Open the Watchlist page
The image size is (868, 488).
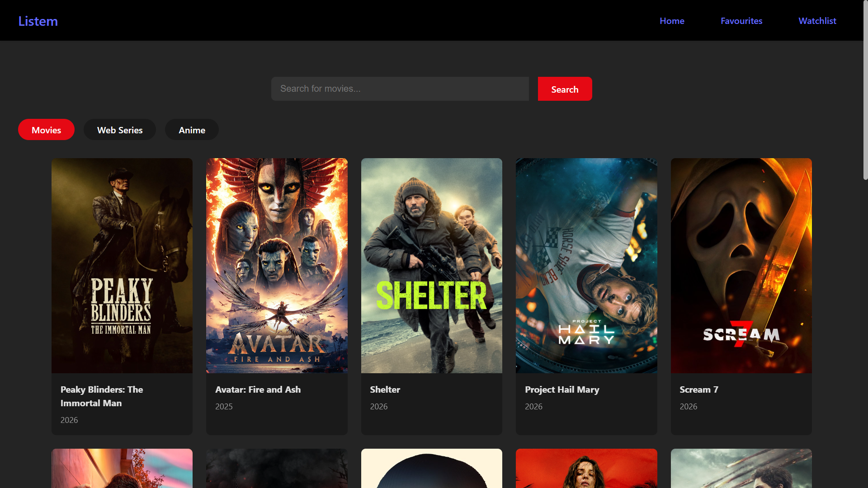(817, 21)
